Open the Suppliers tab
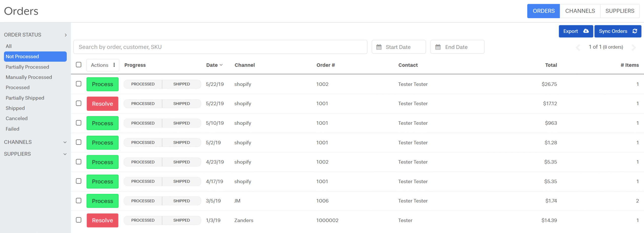This screenshot has height=233, width=644. pyautogui.click(x=620, y=11)
